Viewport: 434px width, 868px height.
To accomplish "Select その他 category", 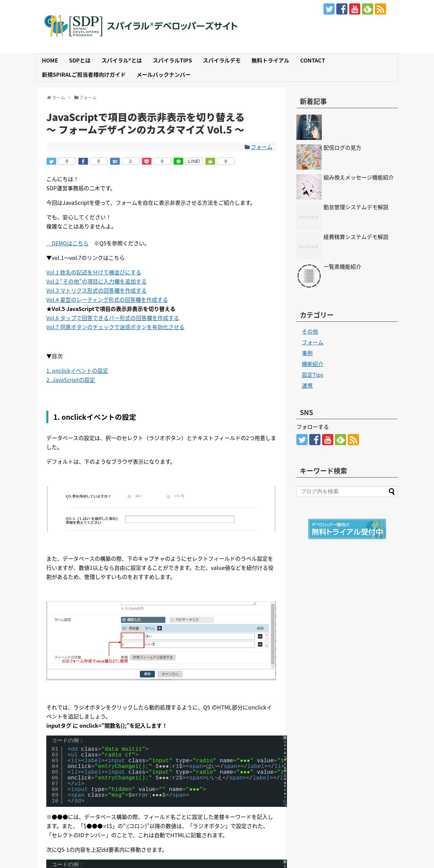I will tap(310, 332).
